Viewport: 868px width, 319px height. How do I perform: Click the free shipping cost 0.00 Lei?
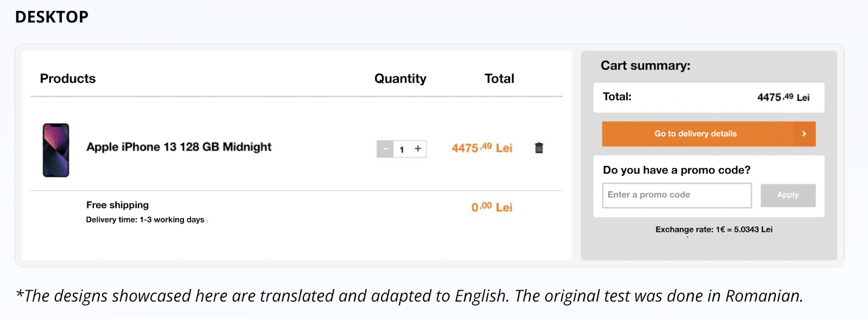[x=492, y=207]
